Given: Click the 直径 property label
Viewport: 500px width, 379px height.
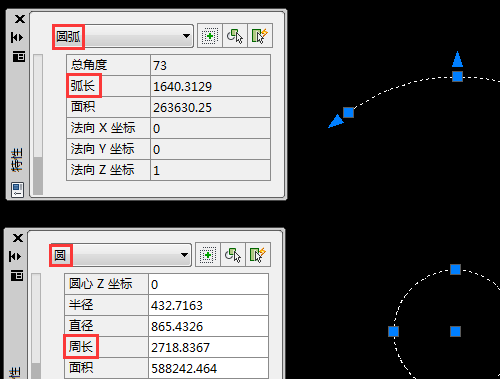Looking at the screenshot, I should coord(81,325).
